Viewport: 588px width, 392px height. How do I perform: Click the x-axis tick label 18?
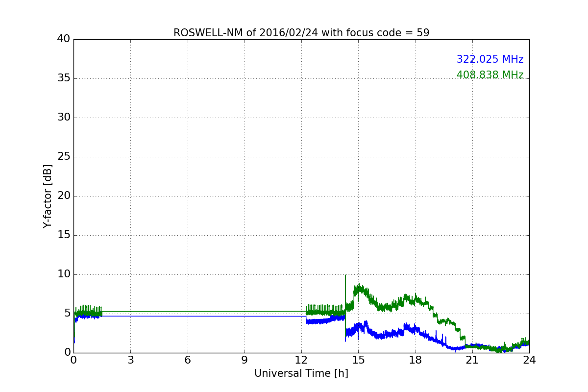click(416, 360)
